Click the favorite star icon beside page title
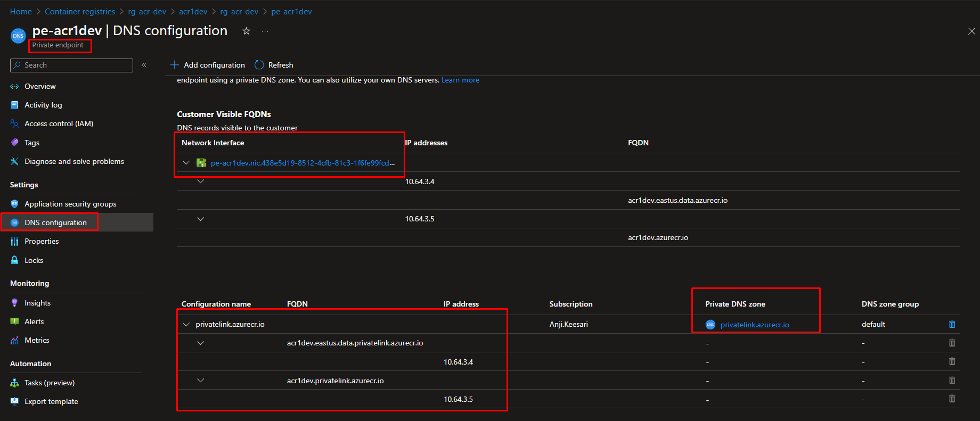 point(246,31)
